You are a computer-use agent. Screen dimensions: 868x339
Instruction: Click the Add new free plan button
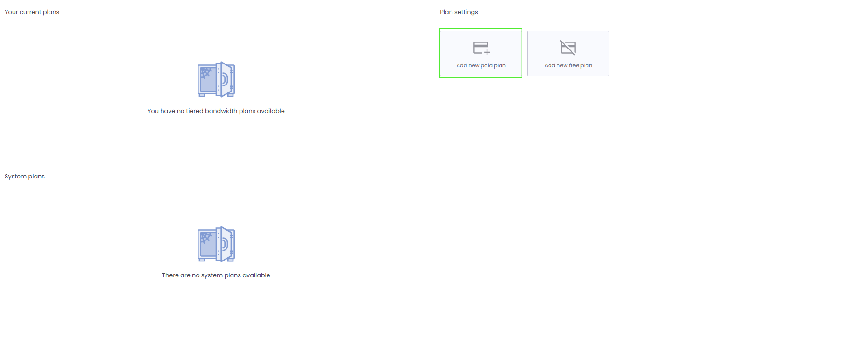(x=568, y=53)
